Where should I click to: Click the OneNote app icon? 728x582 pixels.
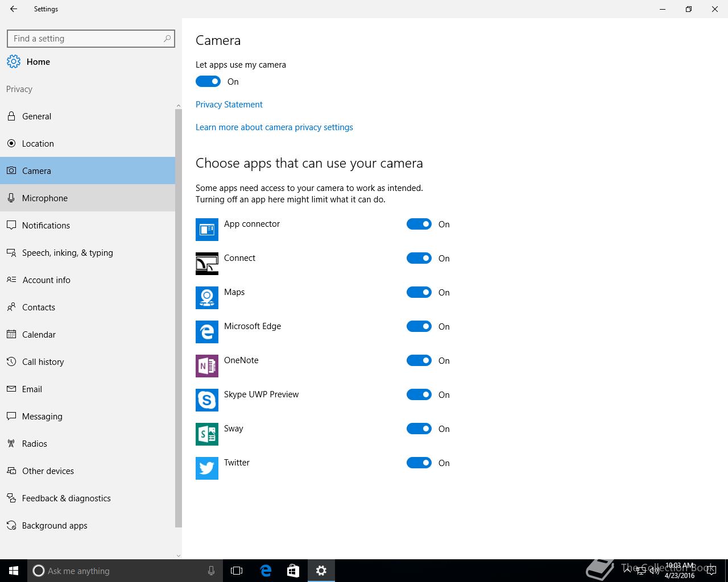click(207, 366)
